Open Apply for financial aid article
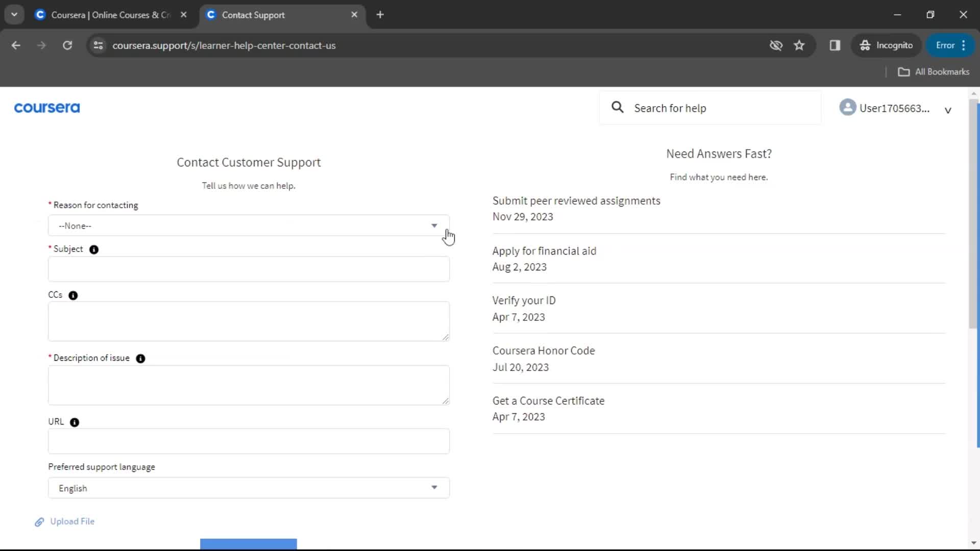The image size is (980, 551). 544,251
